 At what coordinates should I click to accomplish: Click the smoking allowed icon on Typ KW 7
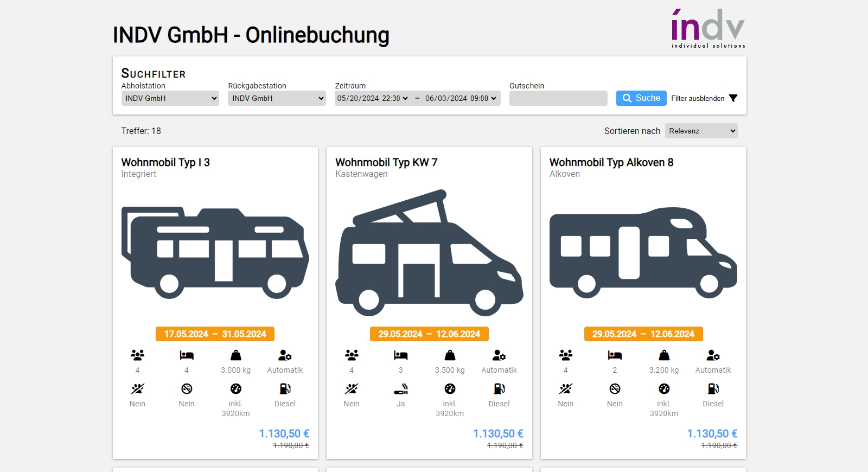tap(400, 389)
